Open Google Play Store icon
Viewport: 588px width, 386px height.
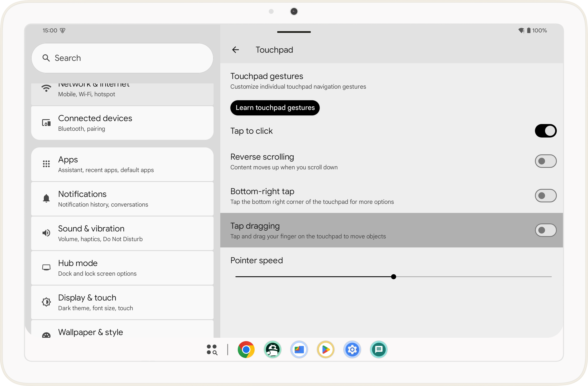(x=326, y=349)
